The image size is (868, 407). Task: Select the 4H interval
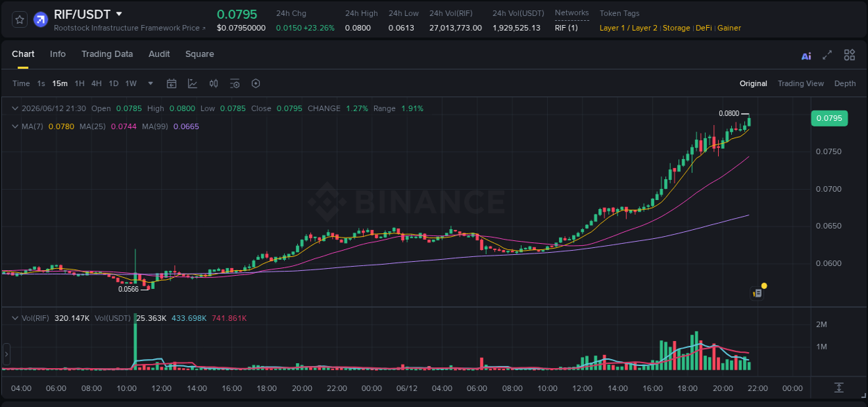click(x=97, y=83)
